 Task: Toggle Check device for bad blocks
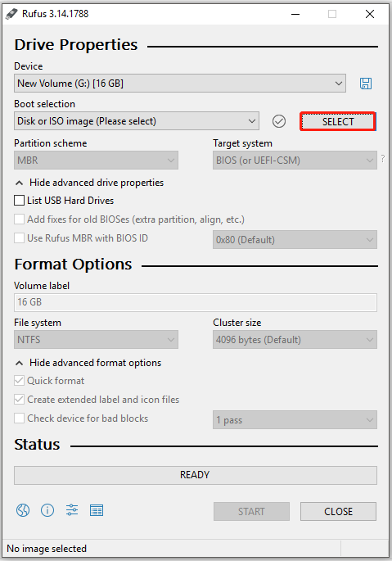point(20,418)
